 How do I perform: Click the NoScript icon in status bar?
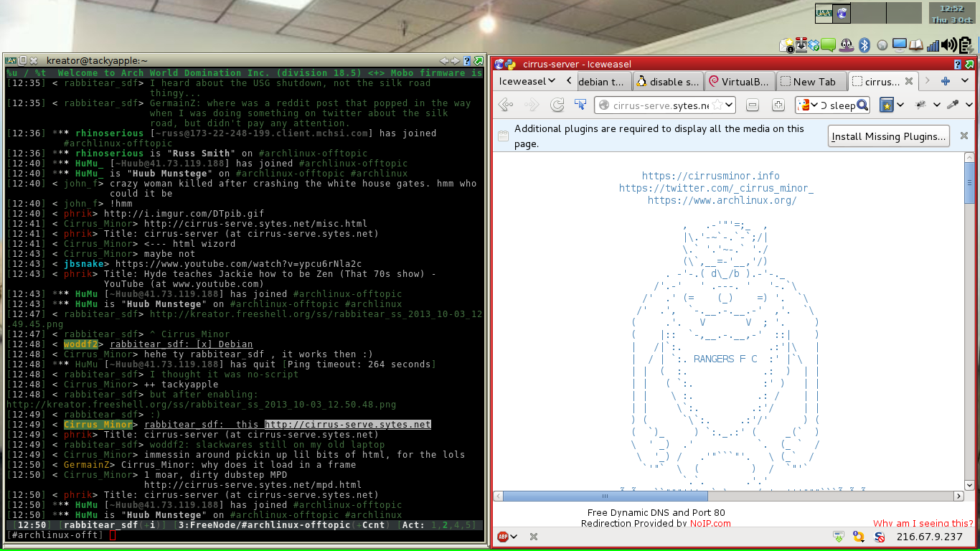(x=879, y=536)
